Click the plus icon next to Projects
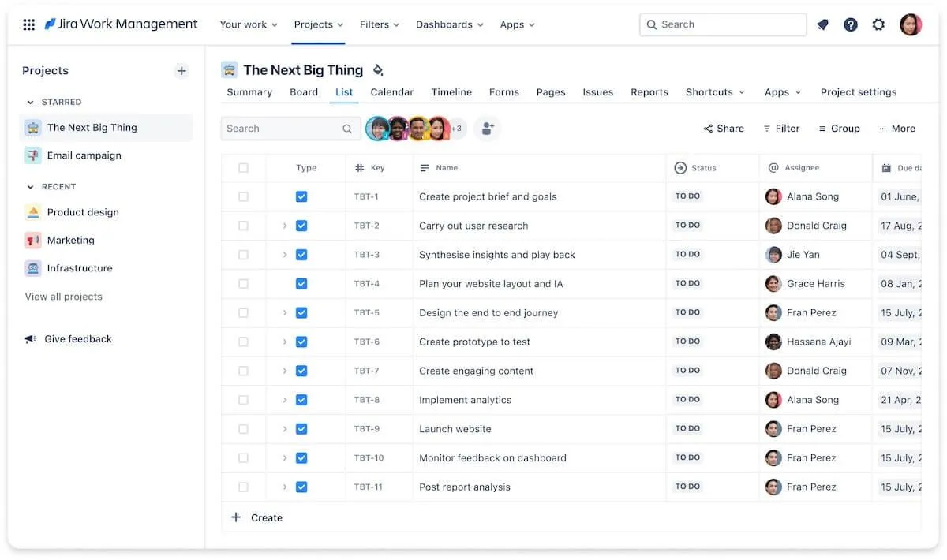This screenshot has height=560, width=947. tap(182, 71)
